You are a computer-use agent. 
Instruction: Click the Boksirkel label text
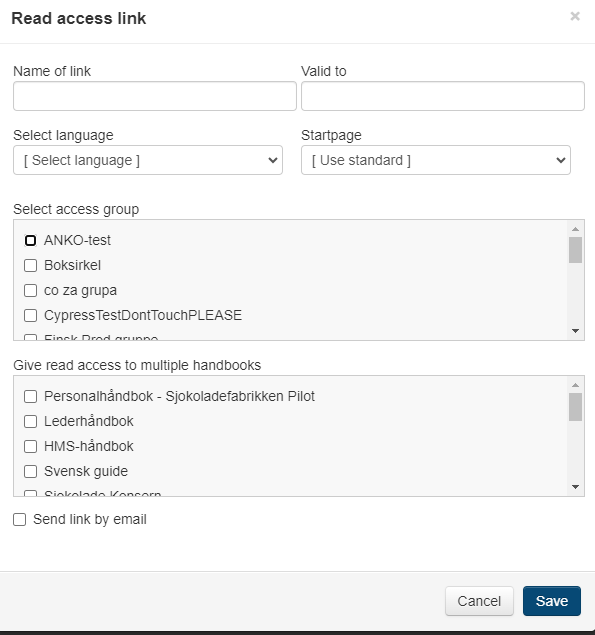click(x=73, y=265)
